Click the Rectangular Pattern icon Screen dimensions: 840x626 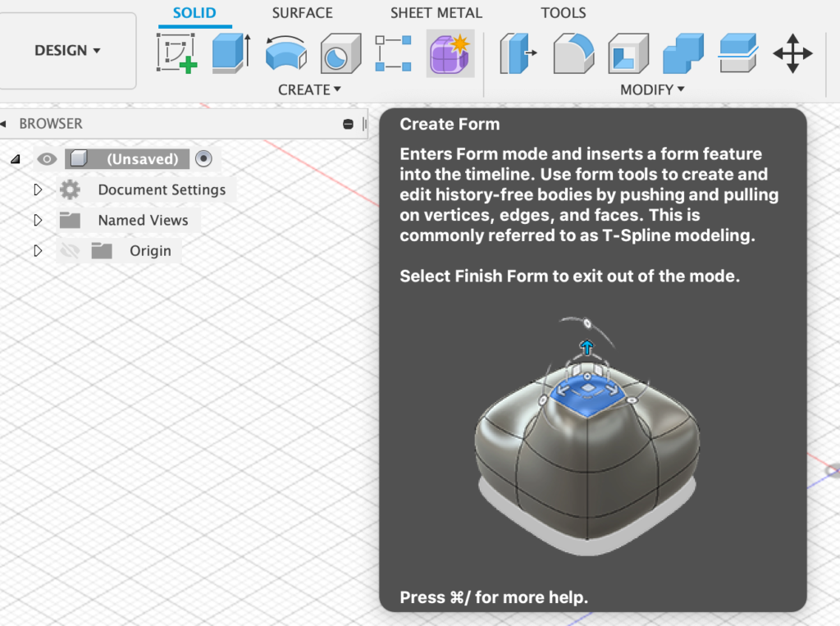point(393,53)
